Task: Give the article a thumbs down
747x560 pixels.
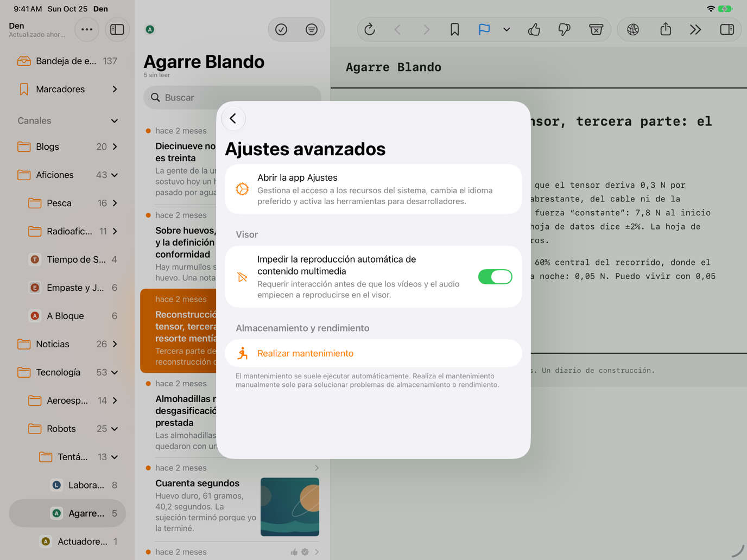Action: coord(565,29)
